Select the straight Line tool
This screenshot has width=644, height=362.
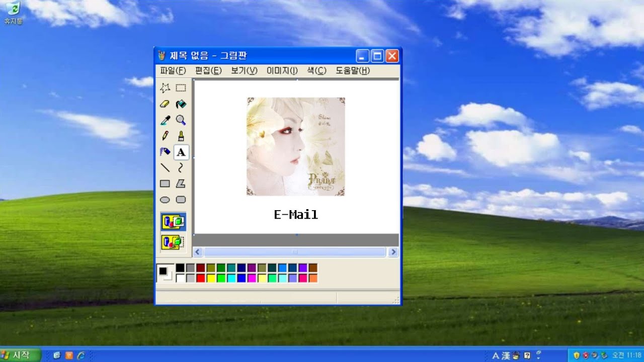coord(165,167)
